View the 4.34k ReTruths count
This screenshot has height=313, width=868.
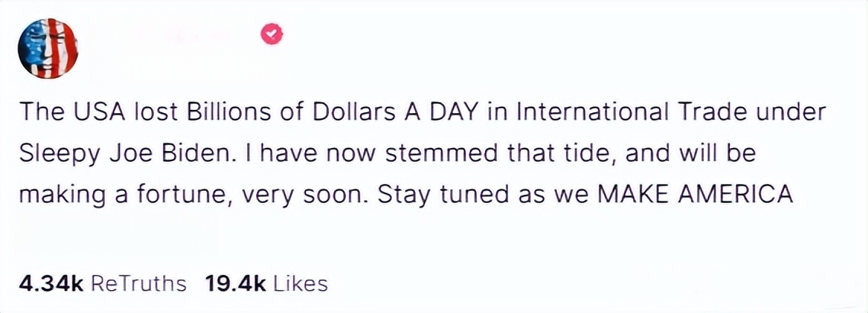coord(51,284)
